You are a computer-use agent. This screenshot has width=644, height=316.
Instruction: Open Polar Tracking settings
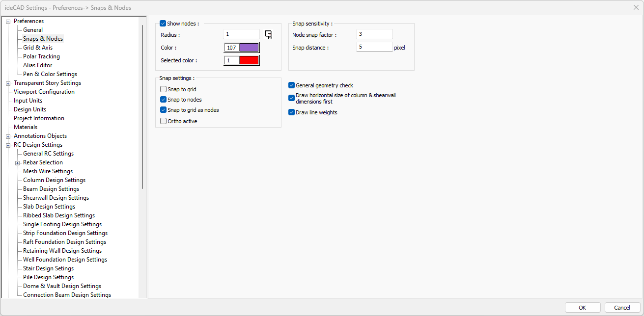pyautogui.click(x=41, y=56)
